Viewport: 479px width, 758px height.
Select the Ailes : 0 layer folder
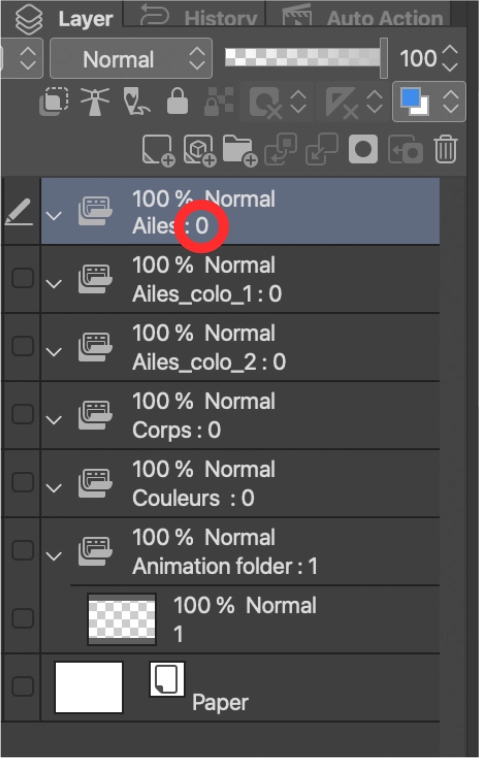240,211
